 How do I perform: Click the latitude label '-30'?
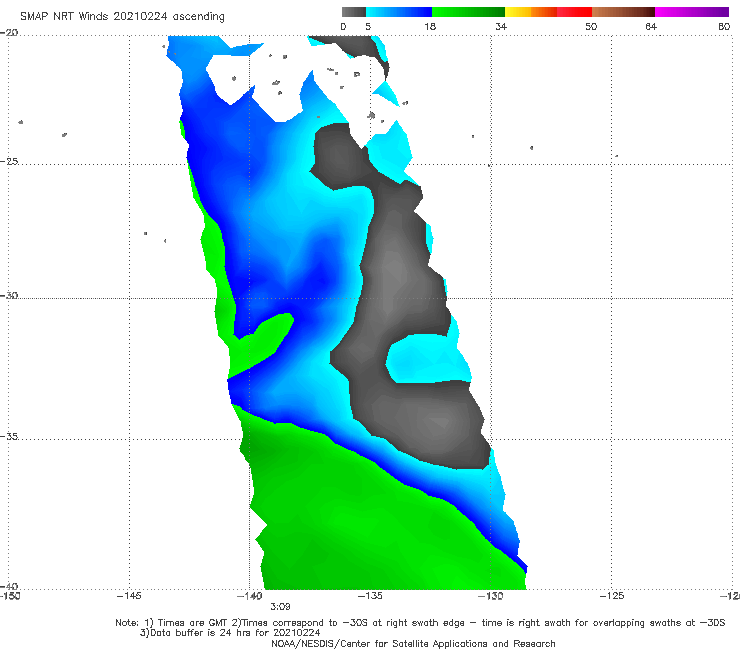coord(9,295)
